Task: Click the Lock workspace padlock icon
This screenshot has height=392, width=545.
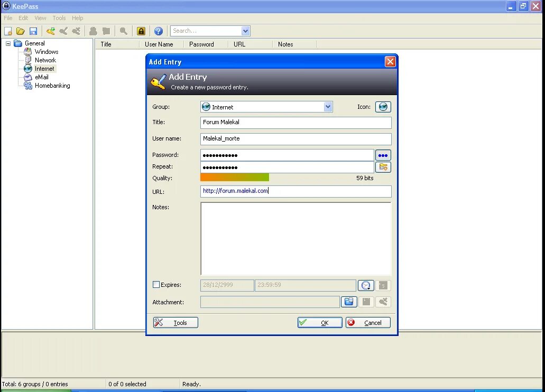Action: tap(141, 31)
